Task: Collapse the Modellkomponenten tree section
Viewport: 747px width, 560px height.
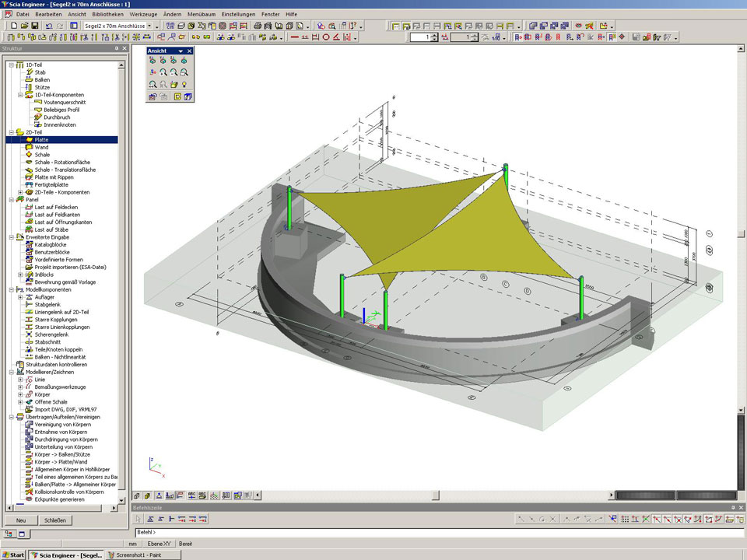Action: (x=11, y=289)
